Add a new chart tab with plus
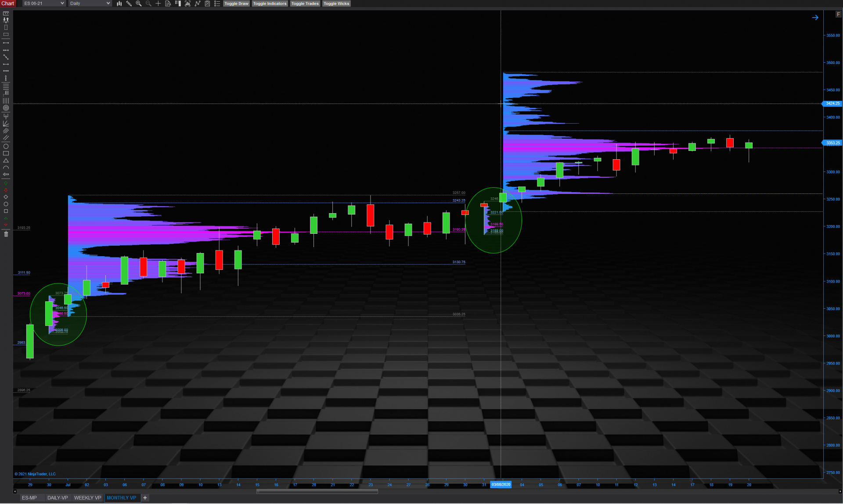 (145, 498)
